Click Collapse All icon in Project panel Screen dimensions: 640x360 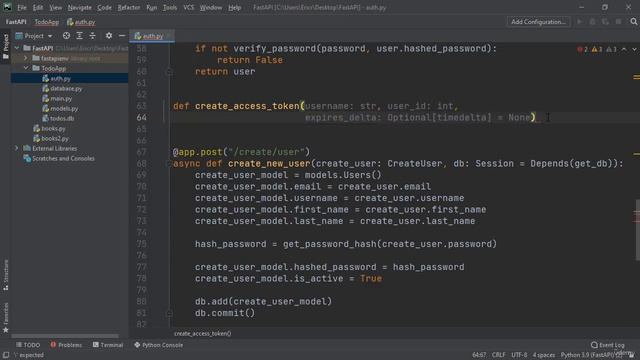[92, 36]
